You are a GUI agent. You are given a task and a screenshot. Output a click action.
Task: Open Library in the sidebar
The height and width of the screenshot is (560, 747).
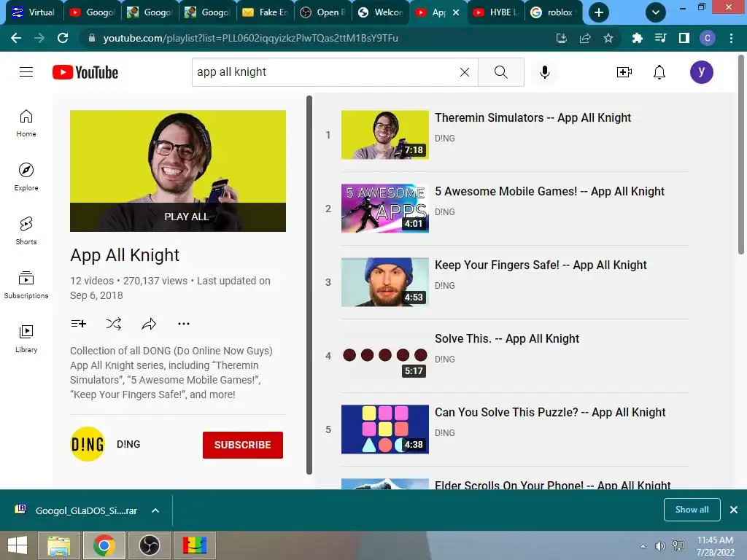click(26, 338)
